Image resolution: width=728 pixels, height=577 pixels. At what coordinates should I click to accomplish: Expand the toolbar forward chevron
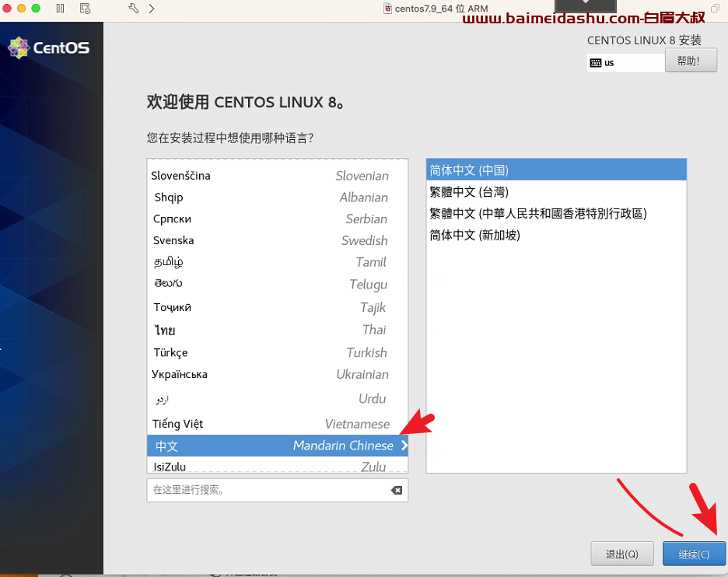(x=152, y=9)
